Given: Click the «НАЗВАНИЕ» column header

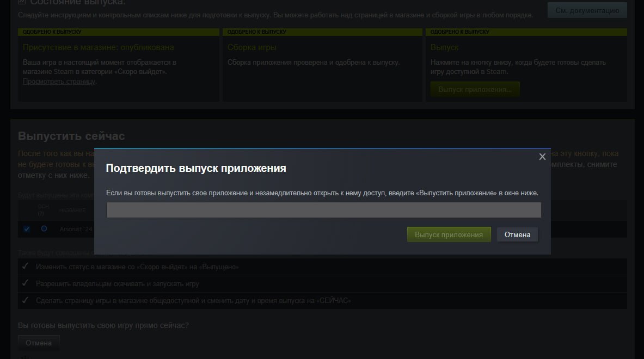Looking at the screenshot, I should [x=72, y=210].
